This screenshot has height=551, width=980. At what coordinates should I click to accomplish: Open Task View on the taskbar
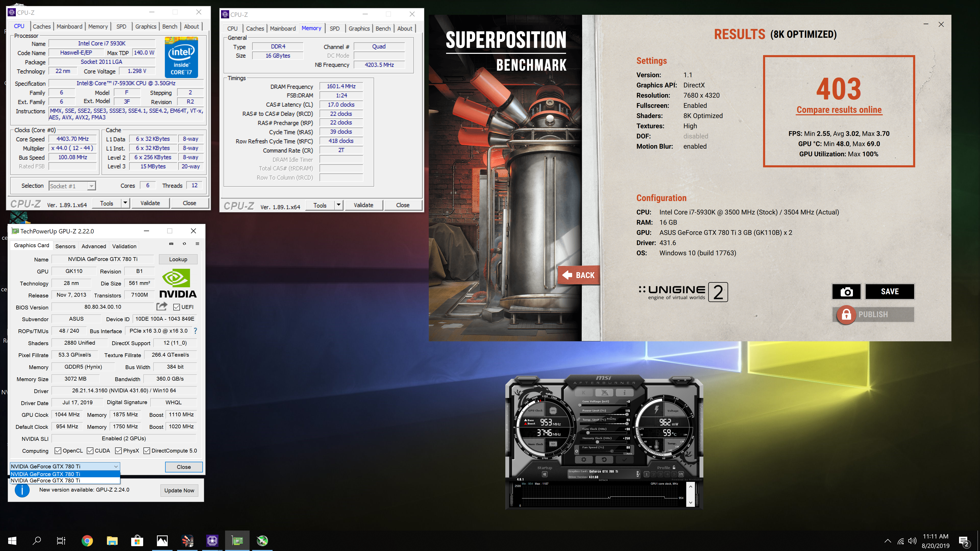pyautogui.click(x=61, y=541)
